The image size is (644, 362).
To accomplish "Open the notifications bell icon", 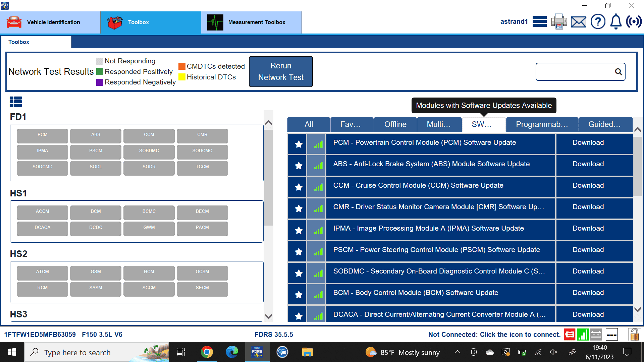I will (616, 22).
